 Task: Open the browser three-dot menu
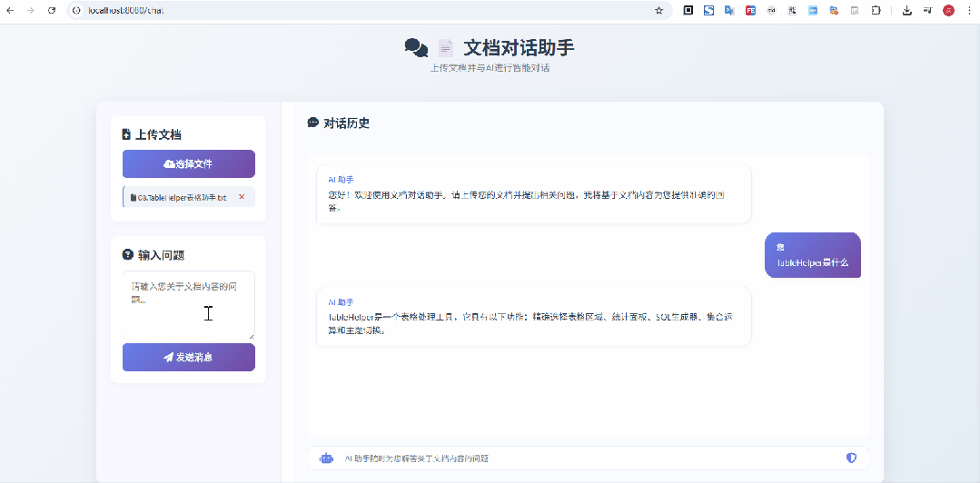point(969,11)
